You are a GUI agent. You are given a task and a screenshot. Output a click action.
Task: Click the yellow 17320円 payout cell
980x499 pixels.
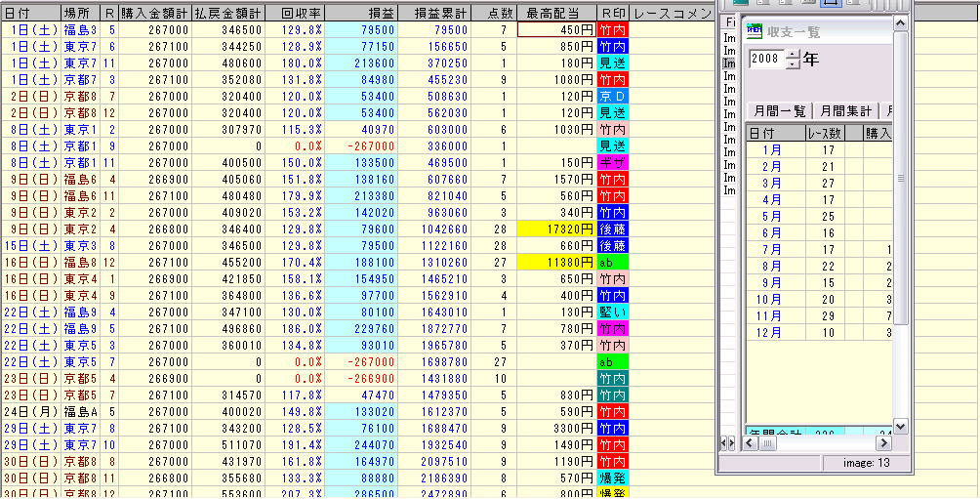(x=556, y=228)
